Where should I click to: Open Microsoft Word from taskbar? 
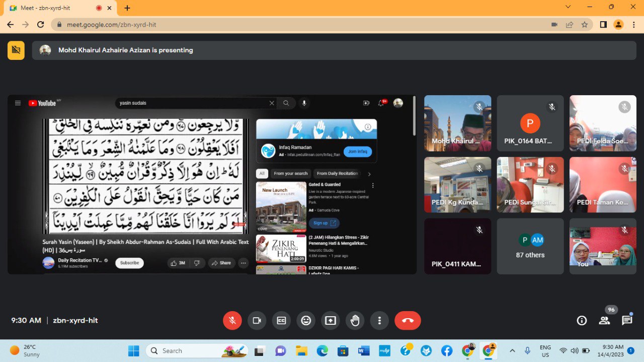[x=364, y=351]
